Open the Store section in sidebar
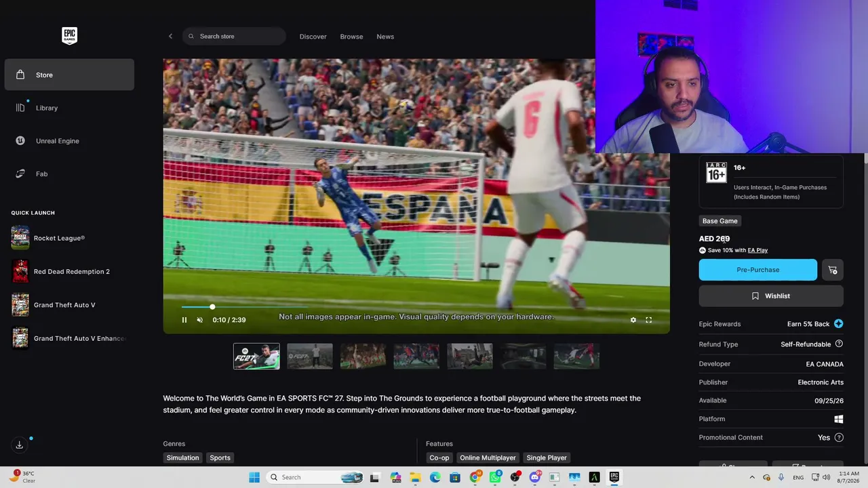Image resolution: width=868 pixels, height=488 pixels. pos(69,75)
